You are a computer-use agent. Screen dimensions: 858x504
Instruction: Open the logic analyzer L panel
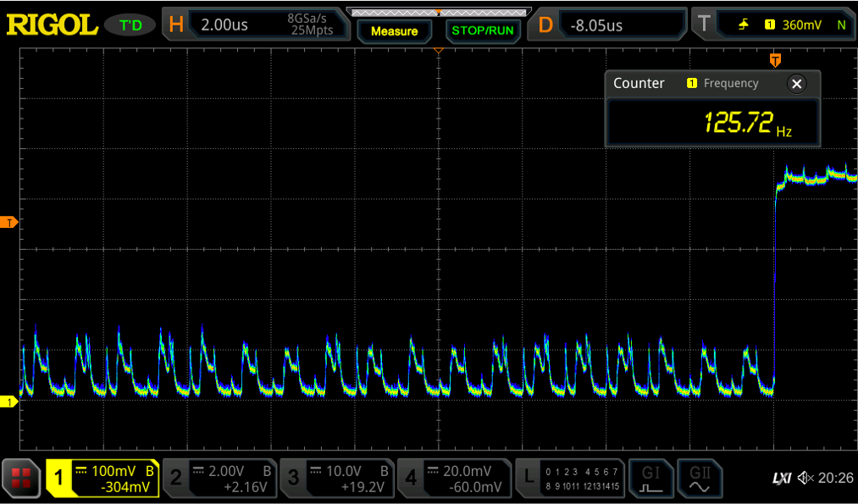point(569,478)
